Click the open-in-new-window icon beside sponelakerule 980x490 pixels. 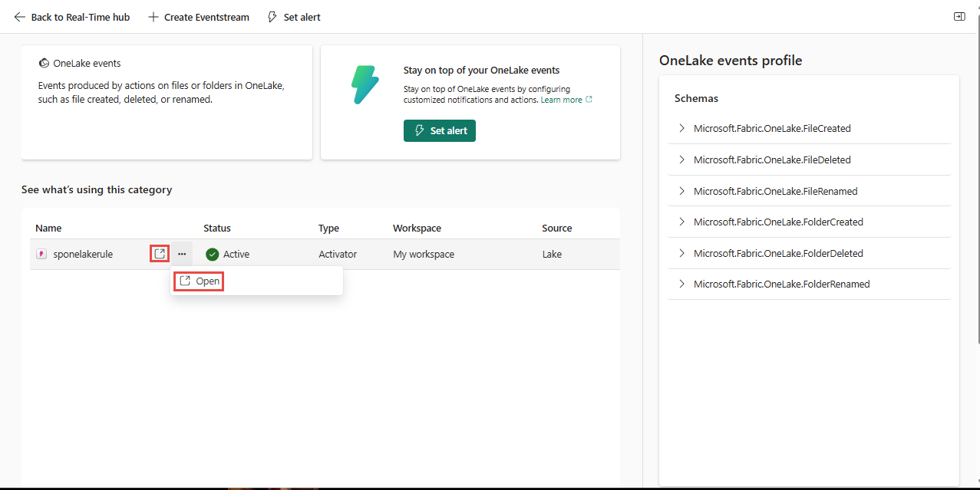(x=159, y=254)
